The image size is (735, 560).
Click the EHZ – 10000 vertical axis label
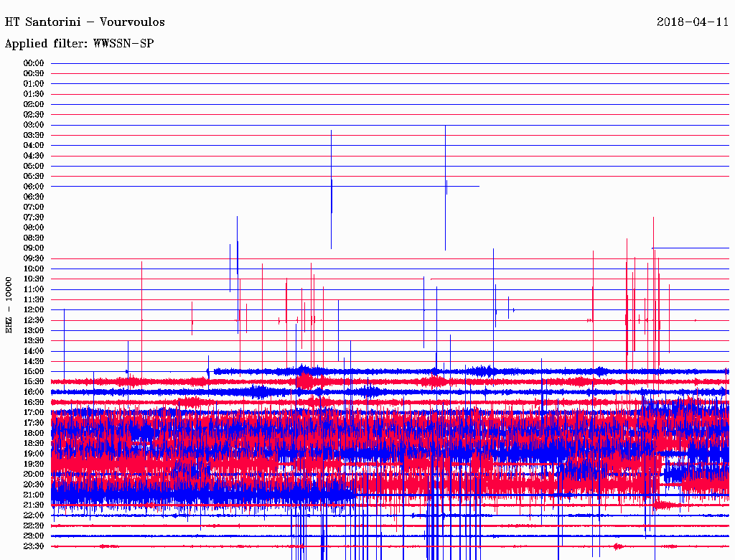pos(9,304)
